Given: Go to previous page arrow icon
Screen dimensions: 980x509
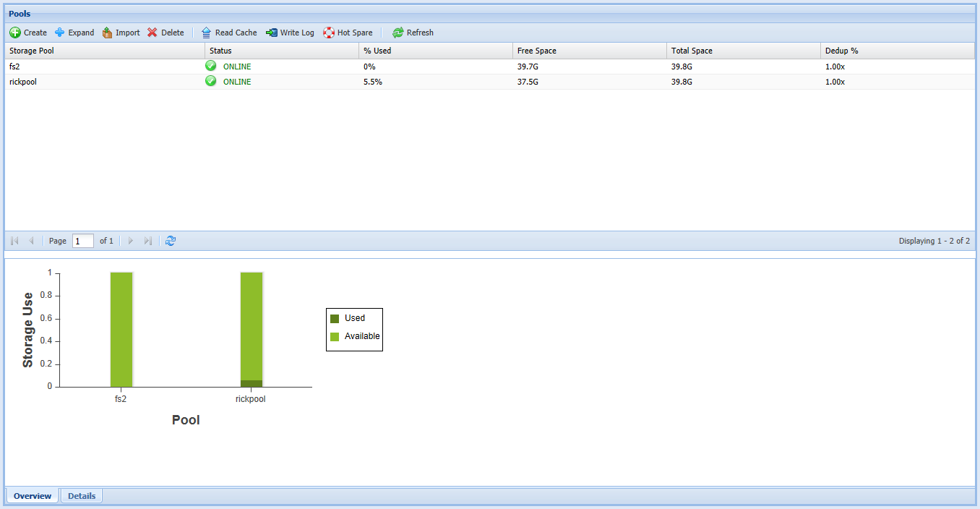Looking at the screenshot, I should pos(31,241).
